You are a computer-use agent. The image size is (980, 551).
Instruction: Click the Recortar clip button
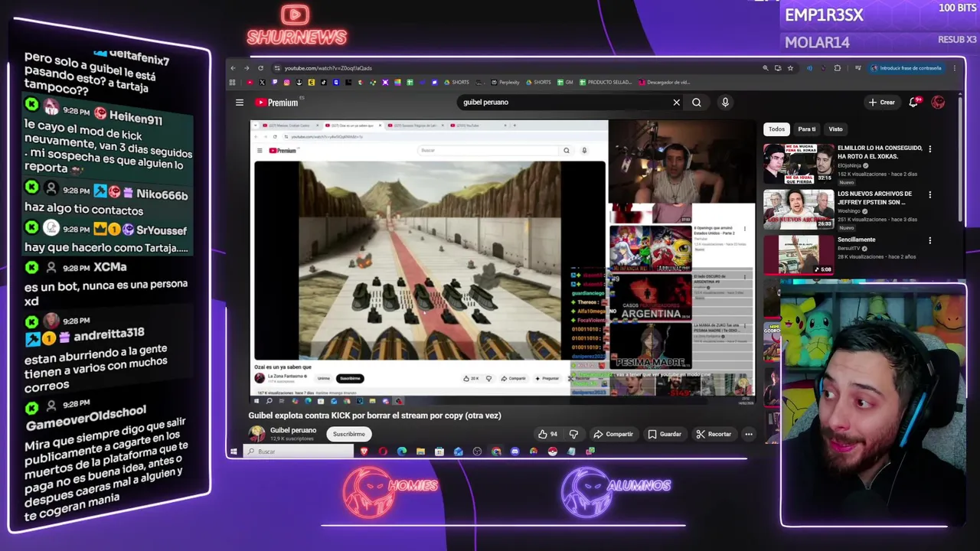point(714,434)
